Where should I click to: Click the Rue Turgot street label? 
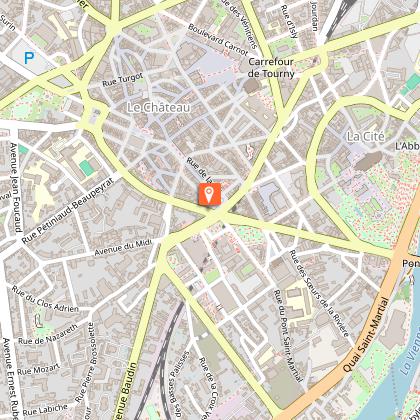123,80
